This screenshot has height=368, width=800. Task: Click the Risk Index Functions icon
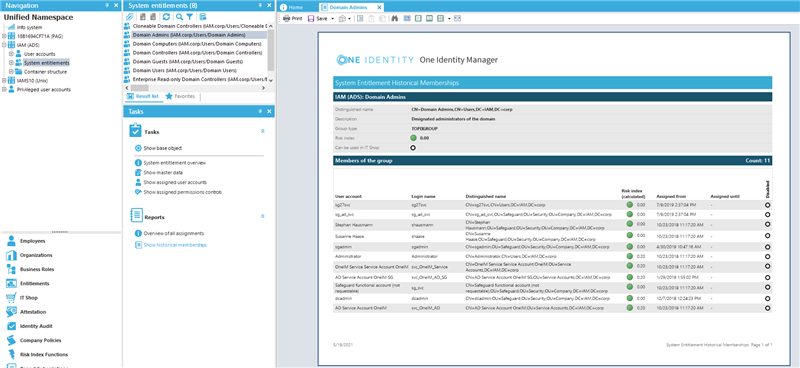pos(11,354)
